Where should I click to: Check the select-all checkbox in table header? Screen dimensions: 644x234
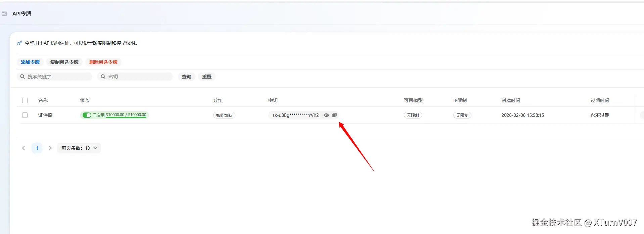pyautogui.click(x=25, y=100)
